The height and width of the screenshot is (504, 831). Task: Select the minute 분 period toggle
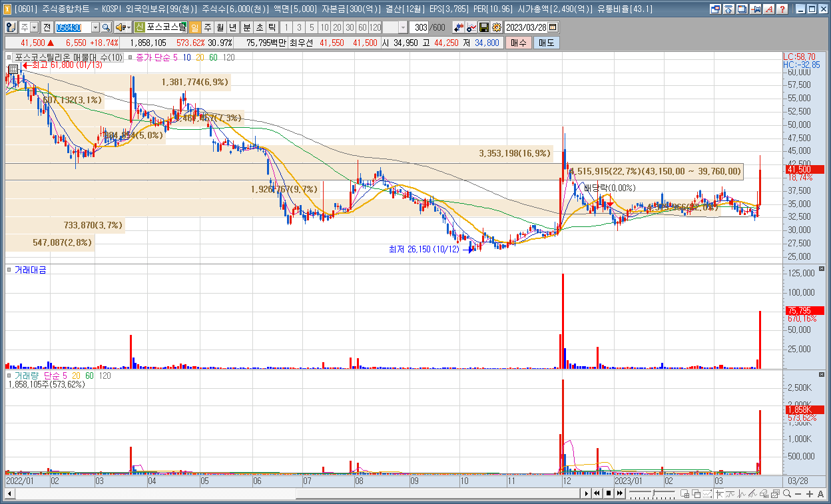pos(247,27)
